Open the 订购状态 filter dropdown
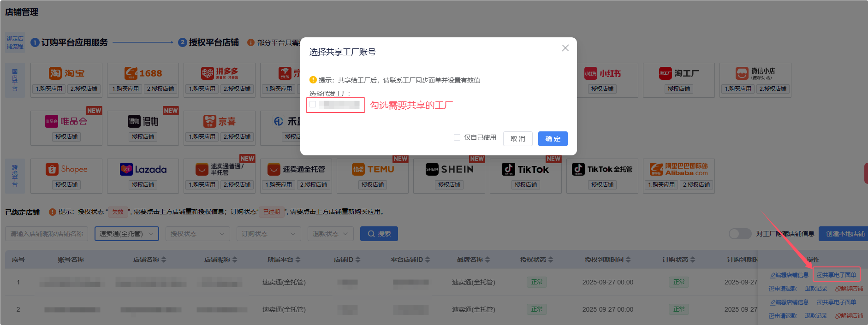The height and width of the screenshot is (325, 868). (x=269, y=234)
